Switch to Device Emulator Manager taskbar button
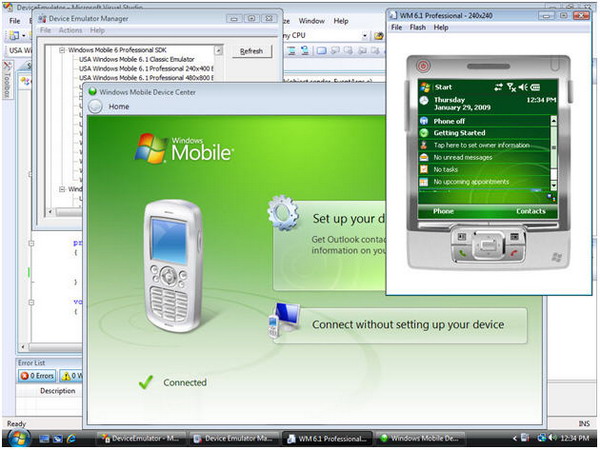The height and width of the screenshot is (450, 600). [235, 439]
